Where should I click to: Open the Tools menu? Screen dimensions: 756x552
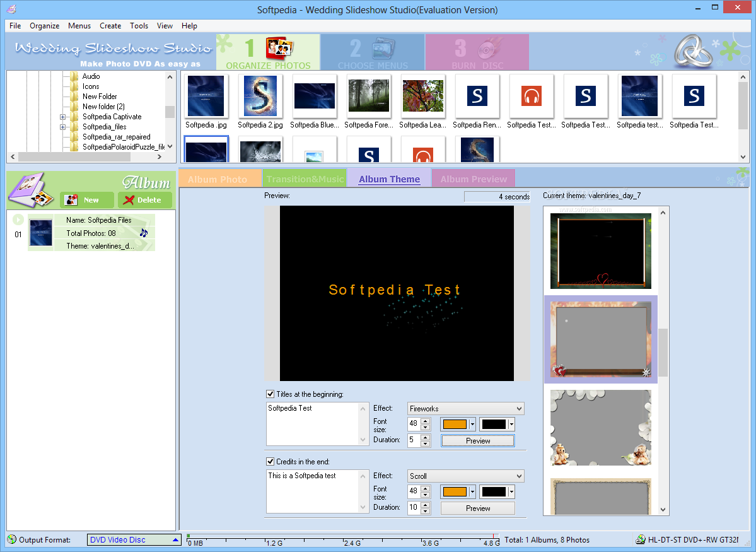click(x=139, y=26)
